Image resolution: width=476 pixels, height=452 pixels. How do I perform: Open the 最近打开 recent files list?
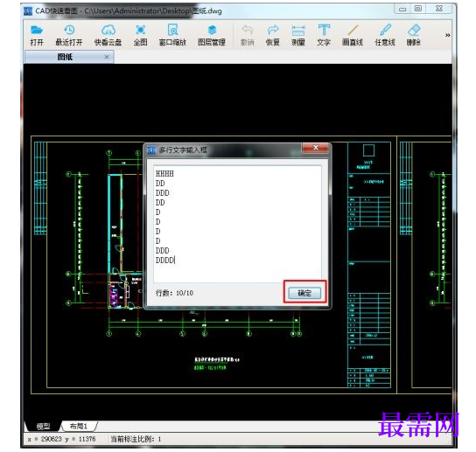(x=69, y=36)
